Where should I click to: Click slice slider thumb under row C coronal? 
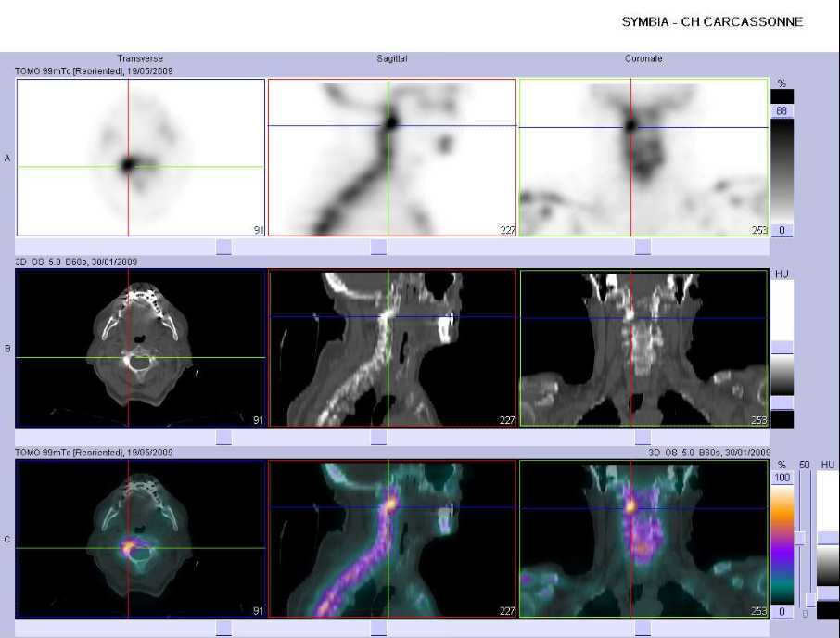pyautogui.click(x=643, y=629)
